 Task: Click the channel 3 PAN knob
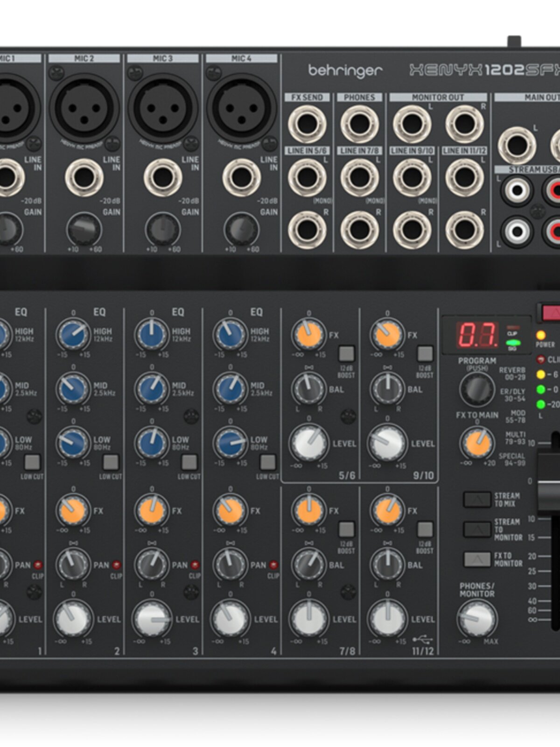[152, 564]
